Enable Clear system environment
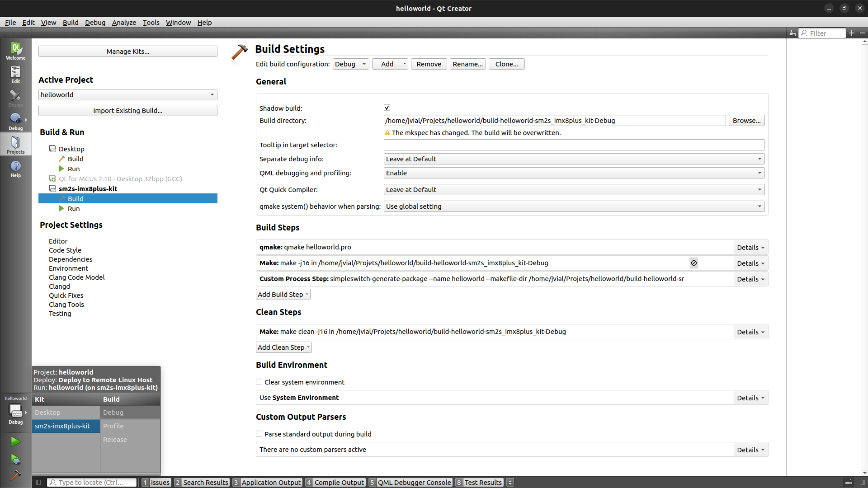The height and width of the screenshot is (488, 868). [x=259, y=382]
